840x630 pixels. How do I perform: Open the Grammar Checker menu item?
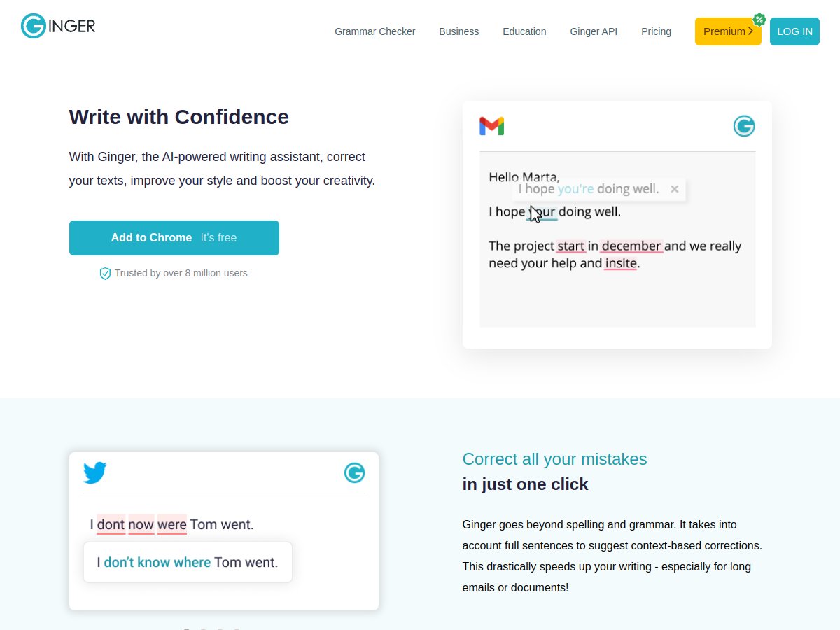pyautogui.click(x=374, y=31)
